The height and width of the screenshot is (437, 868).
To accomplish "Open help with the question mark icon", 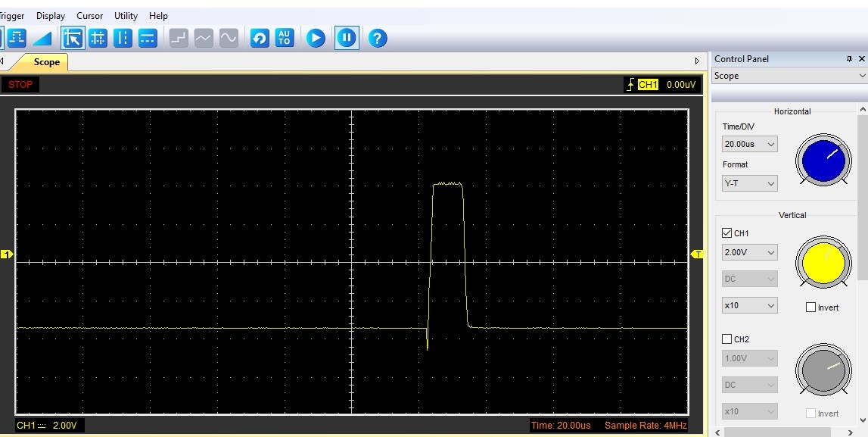I will pyautogui.click(x=378, y=38).
